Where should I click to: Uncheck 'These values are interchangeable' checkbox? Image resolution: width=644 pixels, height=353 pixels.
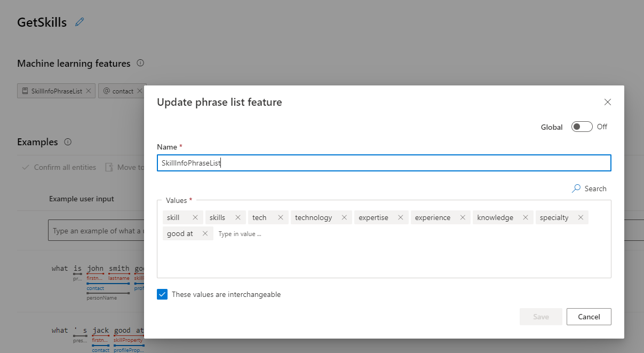pos(162,294)
